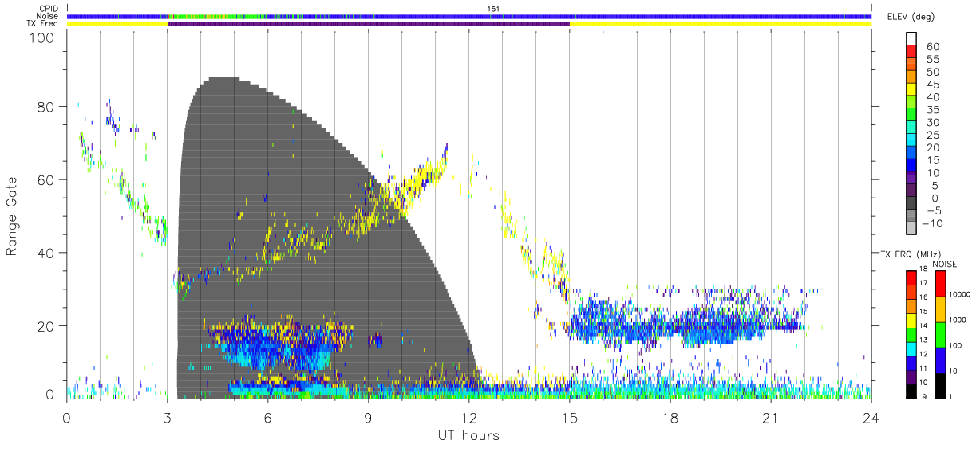Image resolution: width=980 pixels, height=452 pixels.
Task: Select the green ELEV segment between 35 and 30
Action: click(x=911, y=114)
